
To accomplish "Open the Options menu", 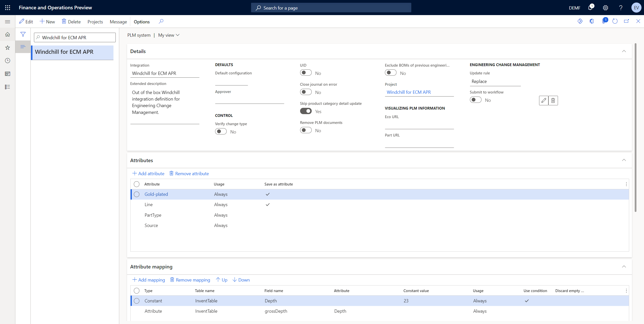I will point(141,22).
